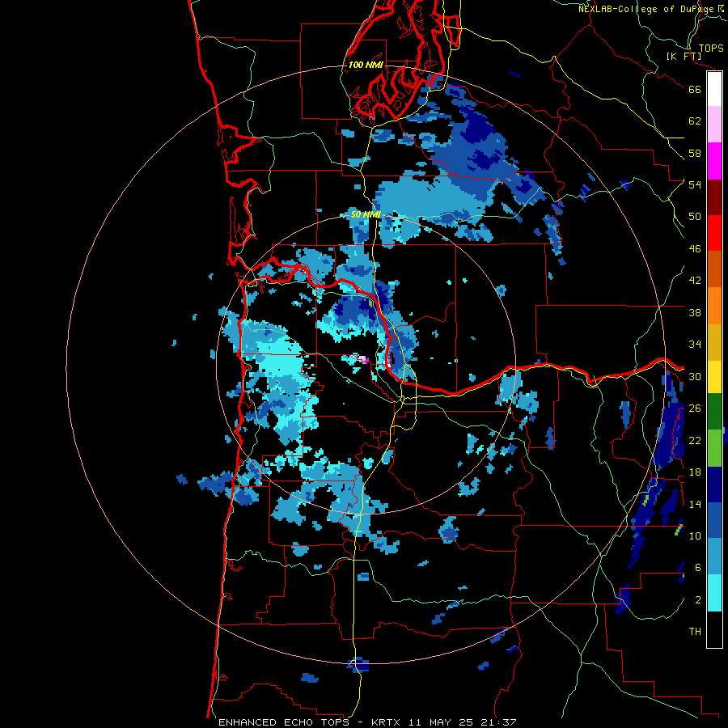728x728 pixels.
Task: Click the 100 NMI range ring label
Action: click(366, 65)
